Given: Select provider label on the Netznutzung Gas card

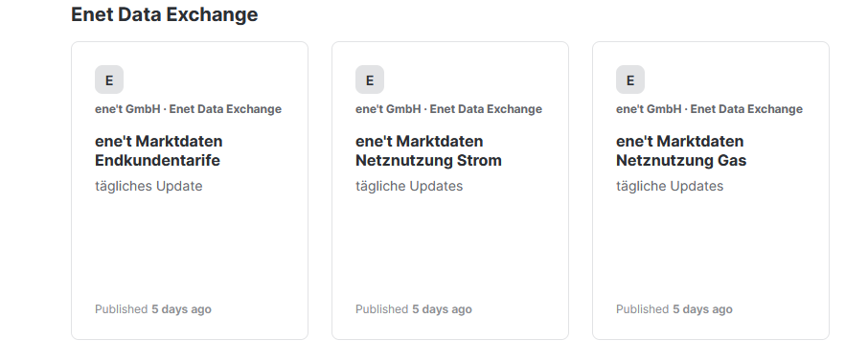Looking at the screenshot, I should point(710,109).
